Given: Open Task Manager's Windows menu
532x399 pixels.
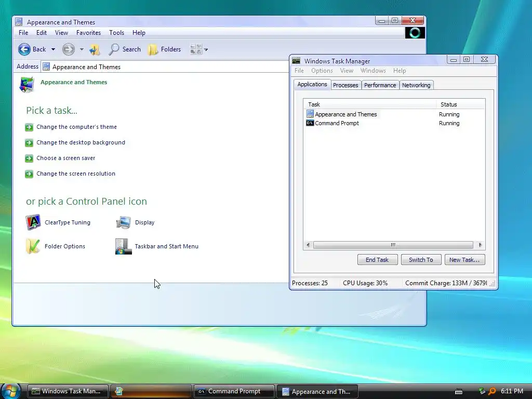Looking at the screenshot, I should tap(373, 71).
